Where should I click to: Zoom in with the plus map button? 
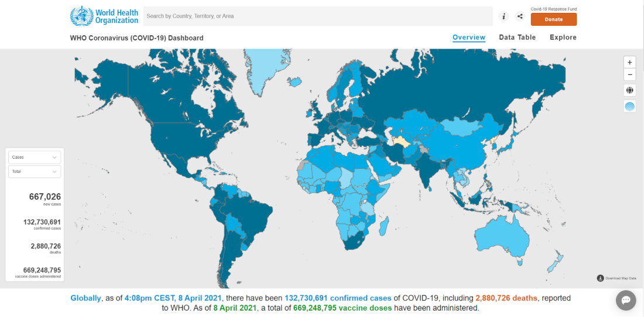pyautogui.click(x=629, y=62)
